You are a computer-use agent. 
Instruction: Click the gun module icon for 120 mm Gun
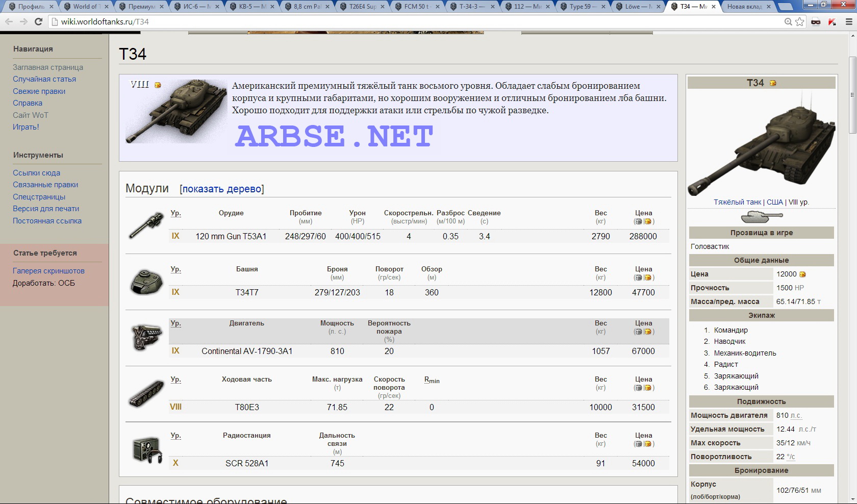146,225
